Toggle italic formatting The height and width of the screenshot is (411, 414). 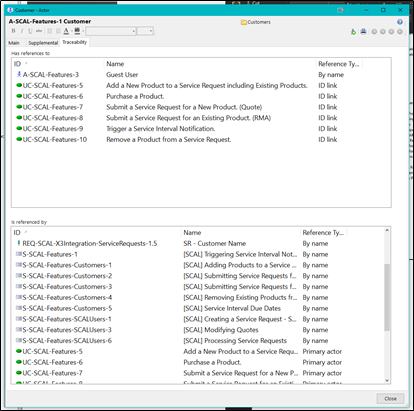click(x=22, y=31)
